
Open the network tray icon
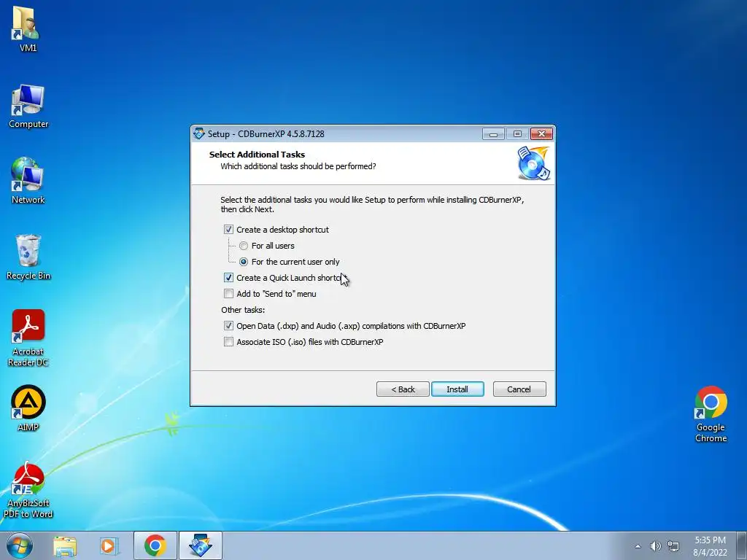pos(673,546)
